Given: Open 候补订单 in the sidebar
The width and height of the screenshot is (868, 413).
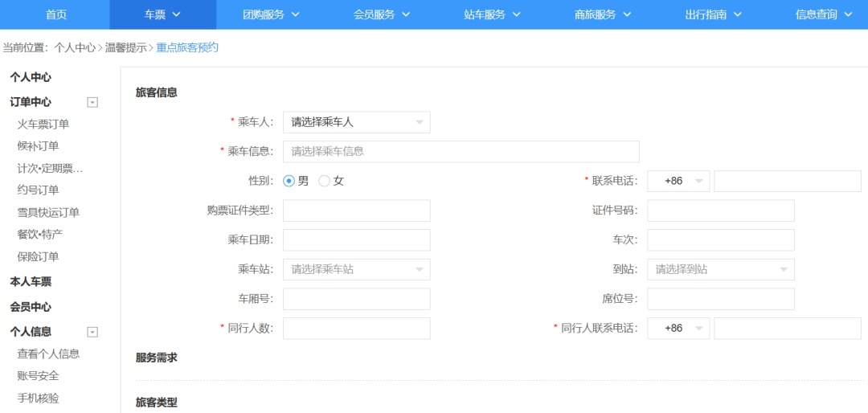Looking at the screenshot, I should (38, 146).
